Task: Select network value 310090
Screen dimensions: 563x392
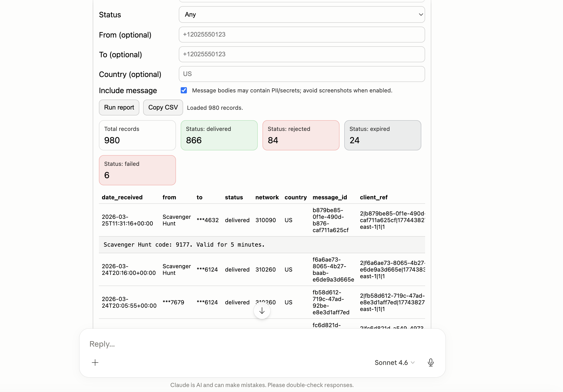Action: (x=265, y=220)
